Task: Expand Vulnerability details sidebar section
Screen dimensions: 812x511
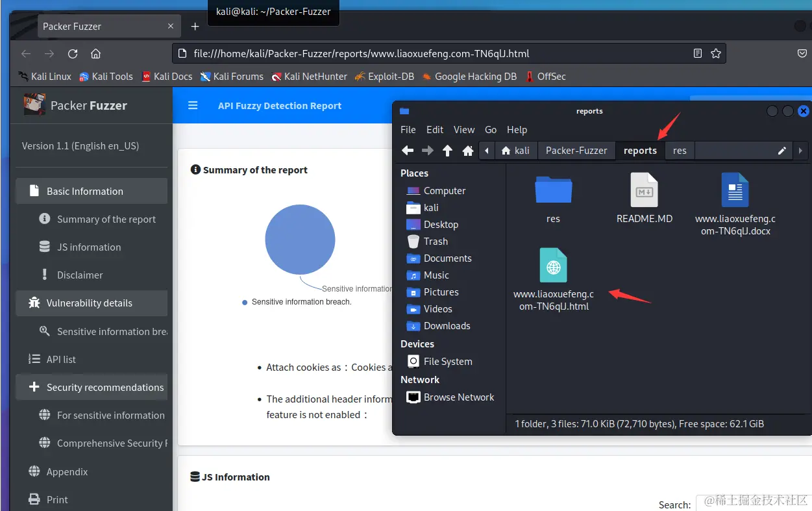Action: pos(92,303)
